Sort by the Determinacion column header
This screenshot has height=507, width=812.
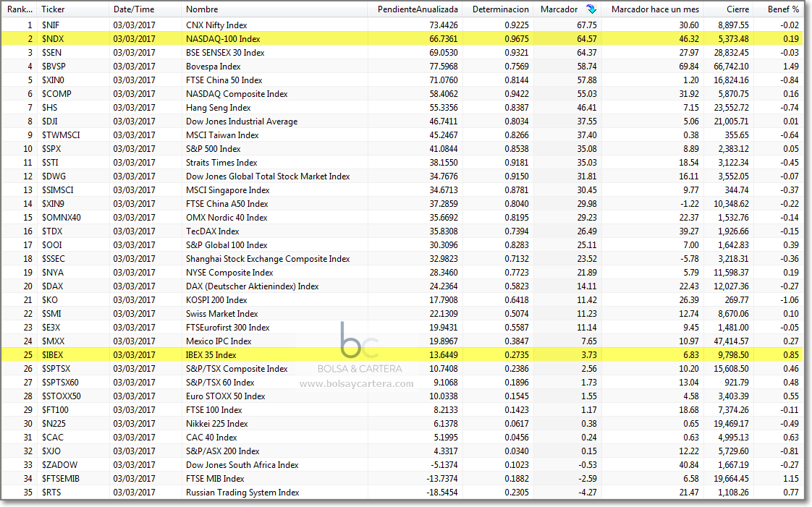(x=500, y=9)
